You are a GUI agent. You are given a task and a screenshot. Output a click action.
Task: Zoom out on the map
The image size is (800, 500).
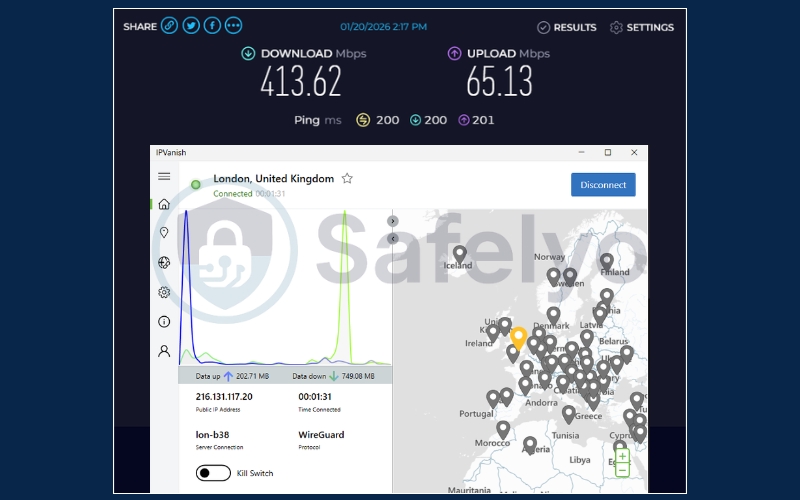click(622, 470)
